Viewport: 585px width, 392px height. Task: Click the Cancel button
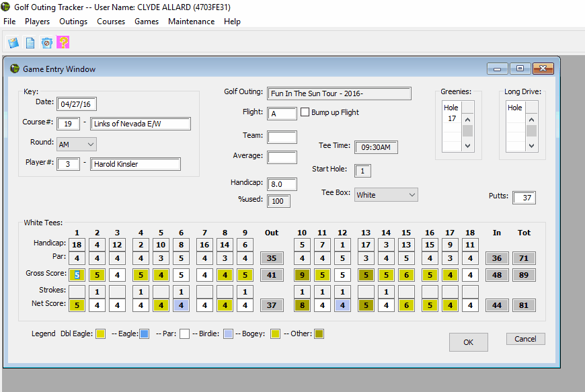[525, 339]
